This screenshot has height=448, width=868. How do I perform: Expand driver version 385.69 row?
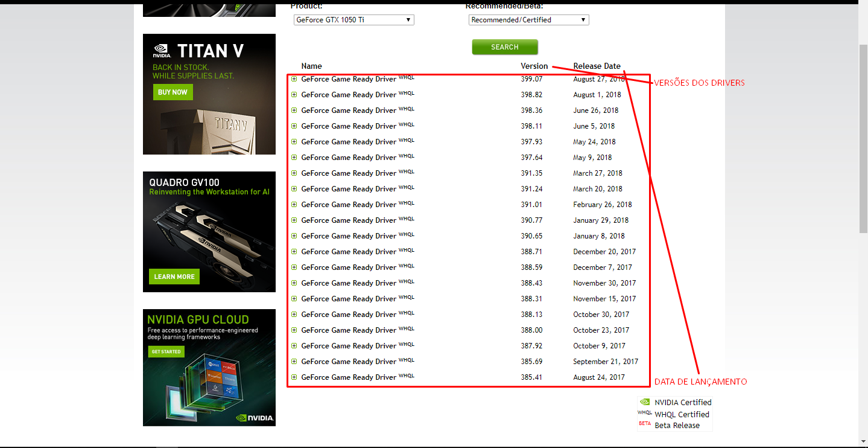point(294,361)
